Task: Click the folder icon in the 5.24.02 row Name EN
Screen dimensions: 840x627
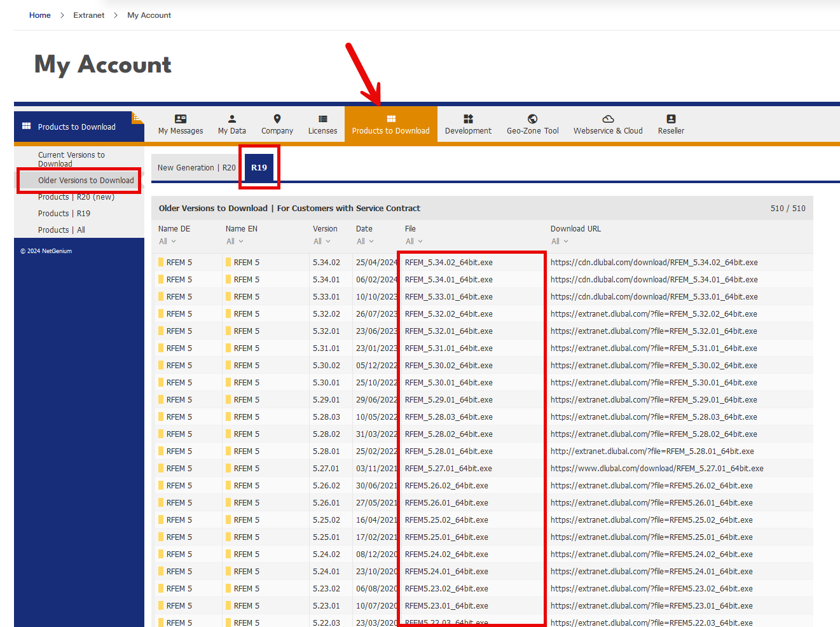Action: click(x=228, y=554)
